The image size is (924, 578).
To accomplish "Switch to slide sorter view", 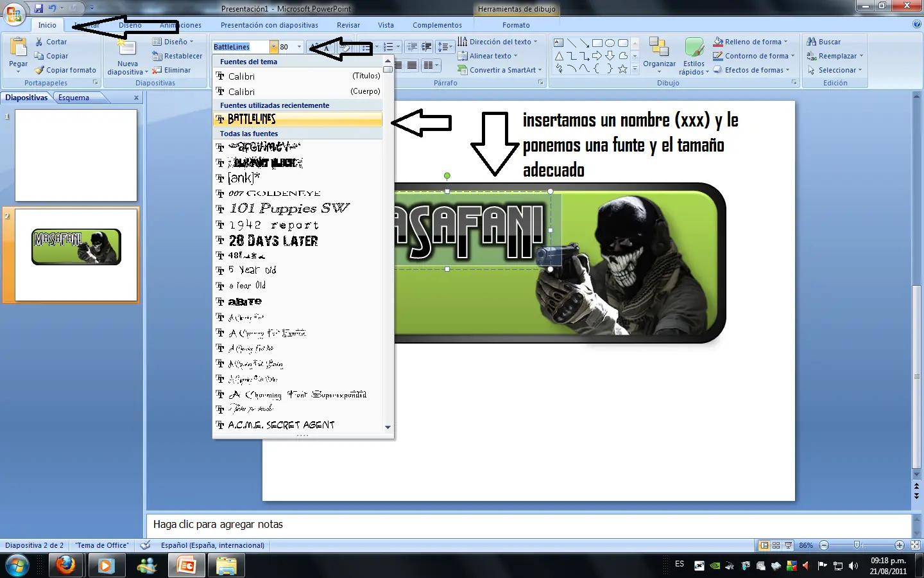I will 776,545.
